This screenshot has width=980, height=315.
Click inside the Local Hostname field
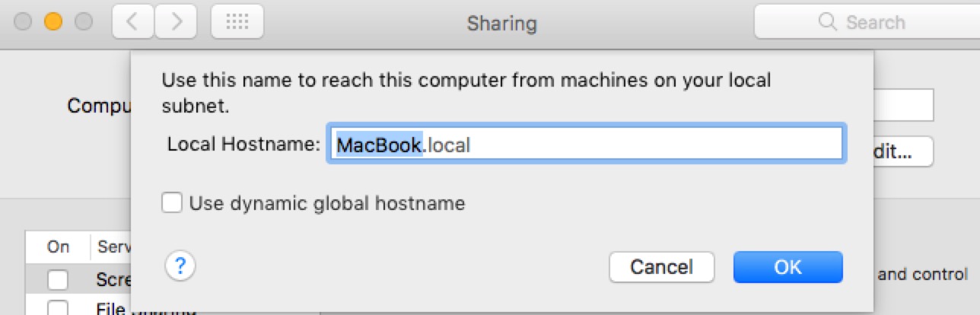[585, 144]
